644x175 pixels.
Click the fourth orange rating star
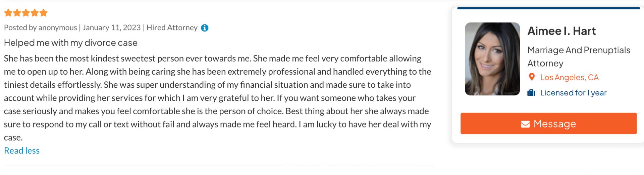pos(35,13)
